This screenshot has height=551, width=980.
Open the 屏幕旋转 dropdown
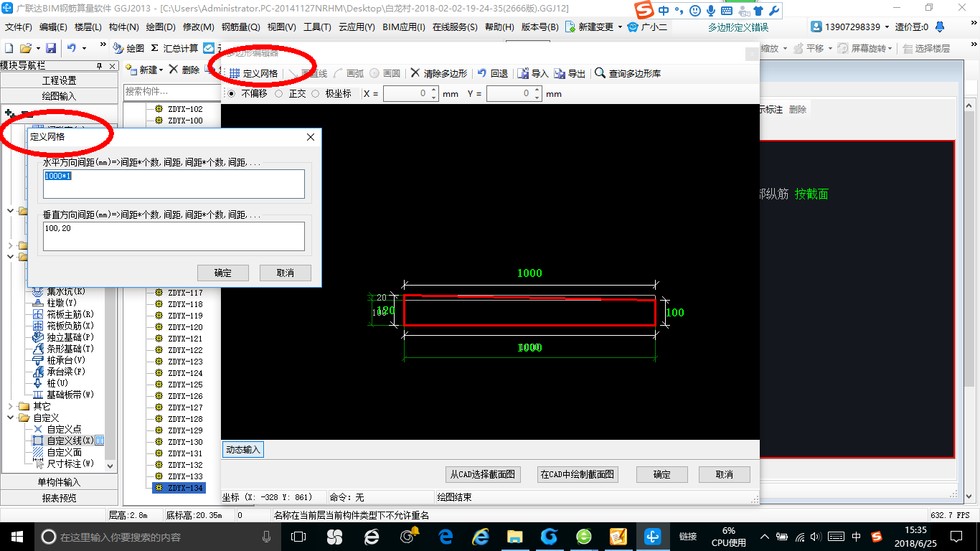click(x=891, y=48)
